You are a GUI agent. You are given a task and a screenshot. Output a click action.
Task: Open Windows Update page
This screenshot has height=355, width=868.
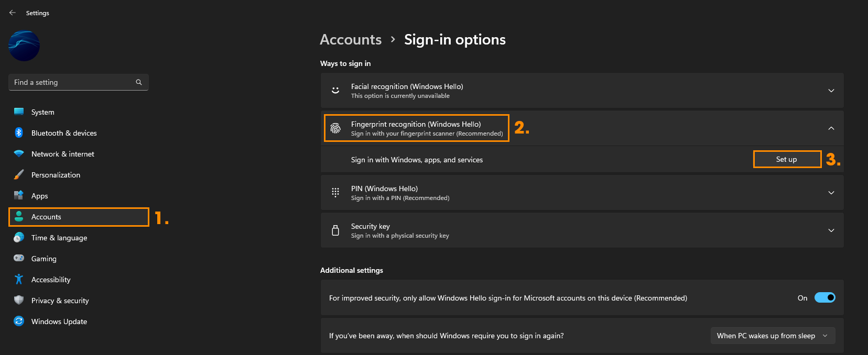click(x=79, y=321)
